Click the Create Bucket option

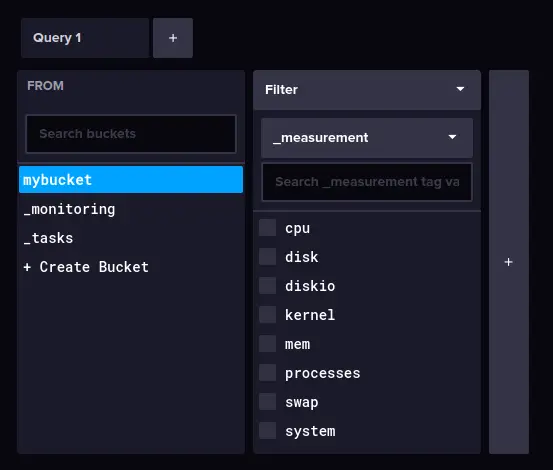(x=131, y=267)
